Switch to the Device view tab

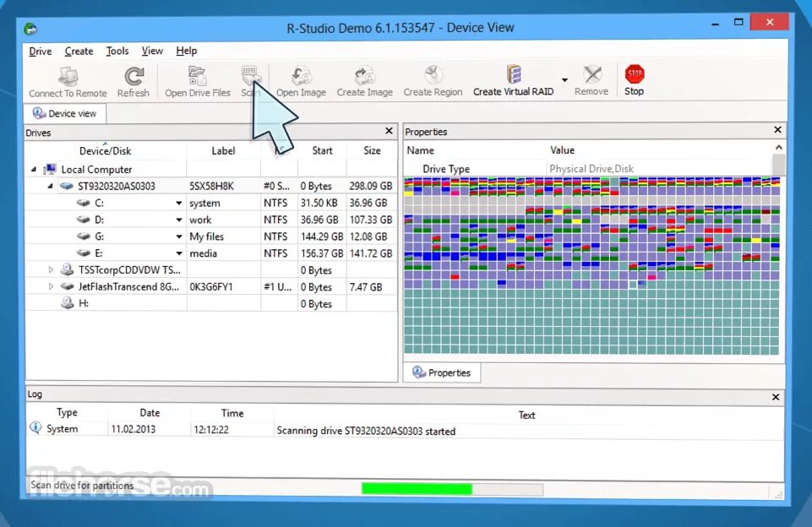point(65,113)
